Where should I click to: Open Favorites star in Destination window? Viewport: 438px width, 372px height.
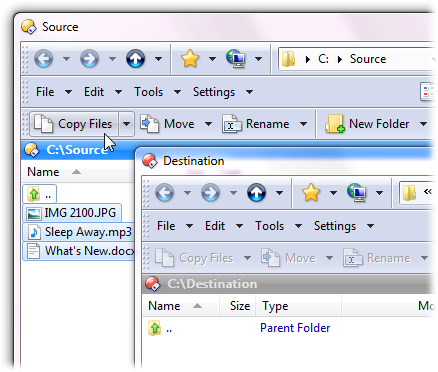coord(311,193)
